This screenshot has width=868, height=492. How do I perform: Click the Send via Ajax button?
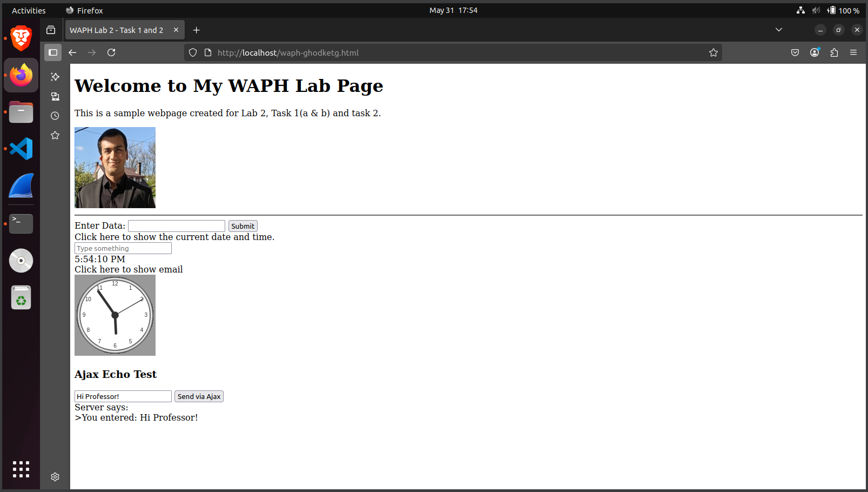[199, 396]
